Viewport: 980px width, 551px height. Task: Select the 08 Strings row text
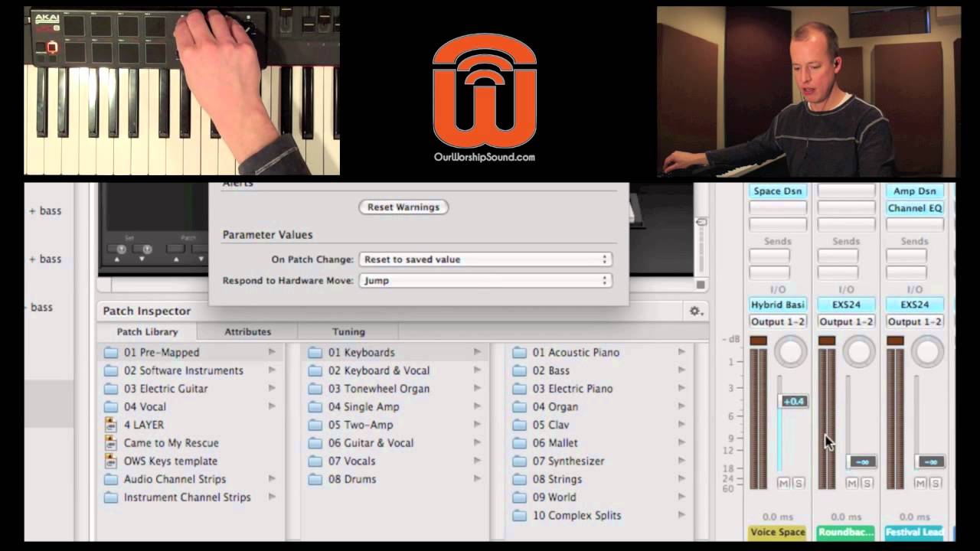coord(557,479)
